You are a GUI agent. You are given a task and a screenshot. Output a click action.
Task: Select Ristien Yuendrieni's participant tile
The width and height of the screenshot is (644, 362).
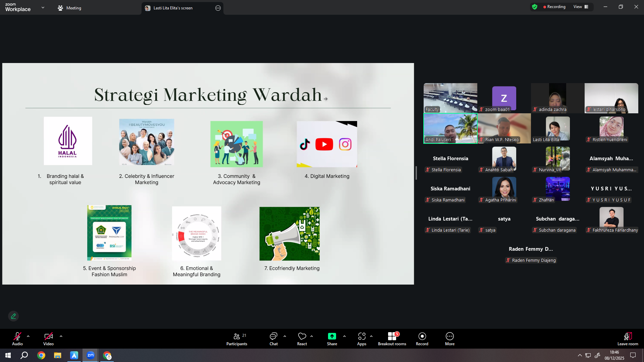click(x=611, y=128)
